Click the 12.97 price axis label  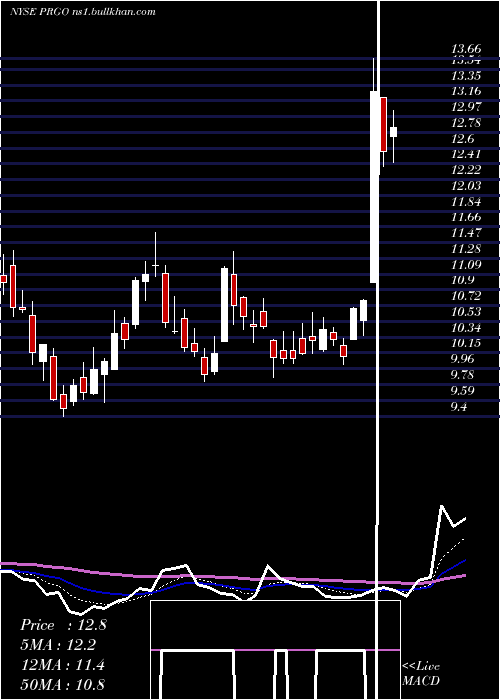pos(466,107)
